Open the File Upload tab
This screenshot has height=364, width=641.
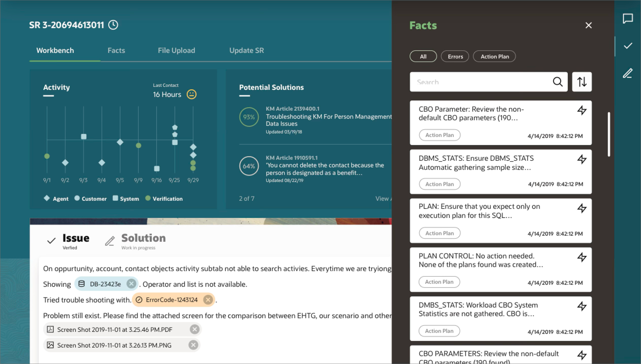pos(176,50)
